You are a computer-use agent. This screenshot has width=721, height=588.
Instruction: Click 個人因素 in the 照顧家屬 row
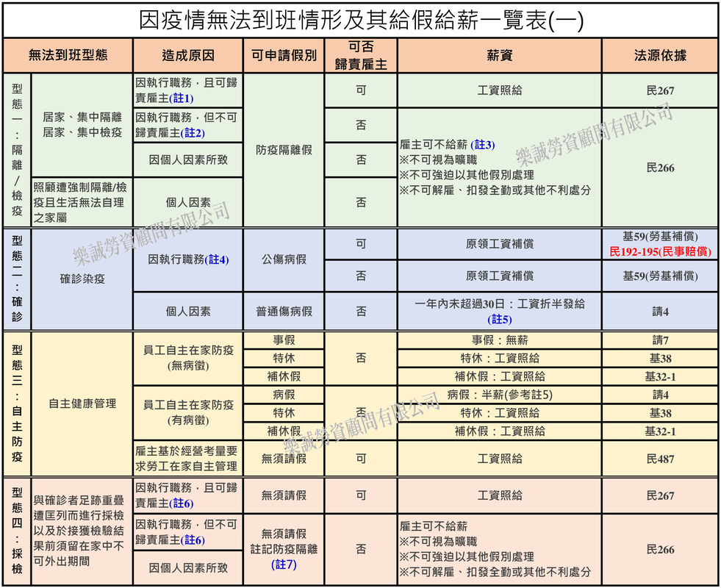click(x=188, y=202)
